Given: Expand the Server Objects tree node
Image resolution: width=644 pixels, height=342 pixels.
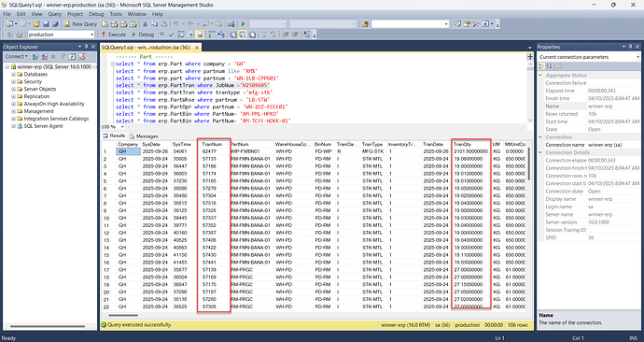Looking at the screenshot, I should coord(13,89).
